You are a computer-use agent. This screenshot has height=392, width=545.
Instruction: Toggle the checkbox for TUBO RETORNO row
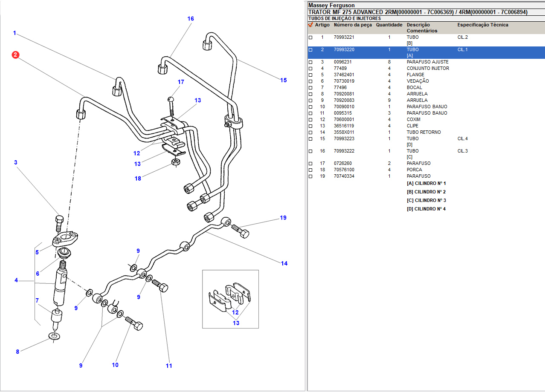click(310, 133)
